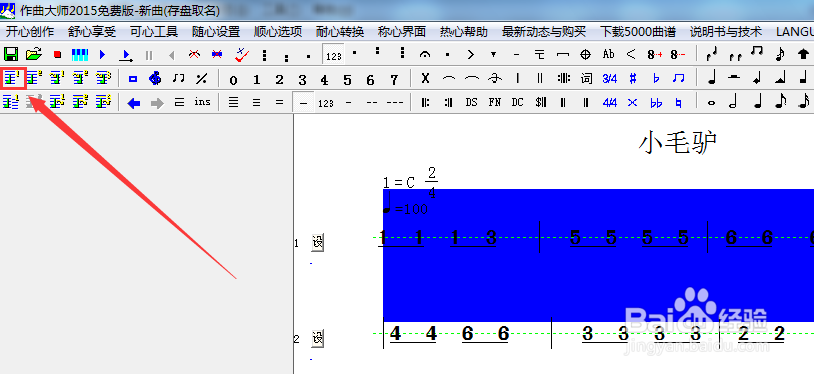Lower octave with the 8 red minus icon
The image size is (814, 374).
click(677, 54)
